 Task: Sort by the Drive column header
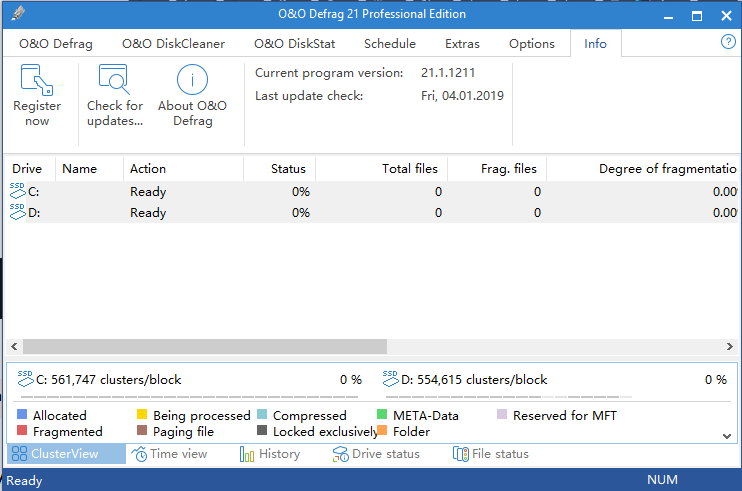coord(27,169)
